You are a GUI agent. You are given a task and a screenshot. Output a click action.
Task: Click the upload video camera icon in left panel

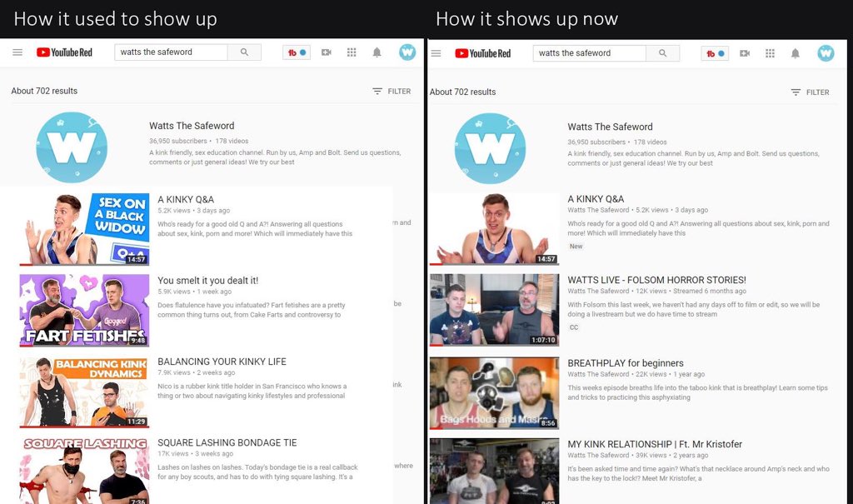point(327,52)
